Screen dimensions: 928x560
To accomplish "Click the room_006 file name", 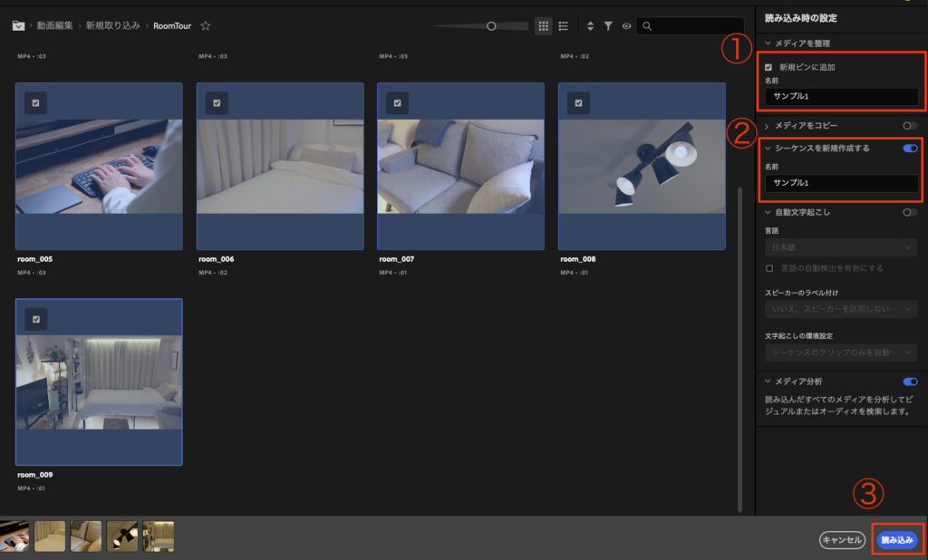I will tap(216, 259).
